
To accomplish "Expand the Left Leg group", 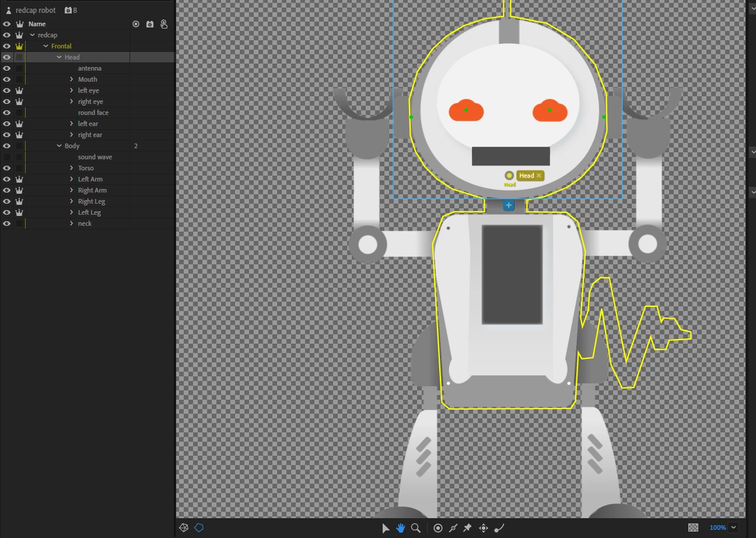I will pyautogui.click(x=72, y=212).
